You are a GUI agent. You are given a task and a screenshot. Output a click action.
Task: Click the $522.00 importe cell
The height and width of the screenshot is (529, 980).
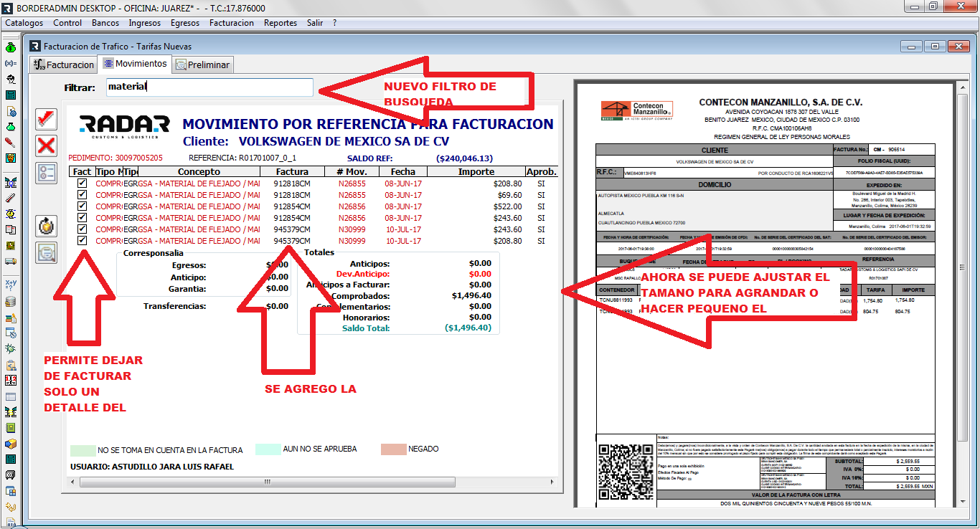(x=507, y=206)
